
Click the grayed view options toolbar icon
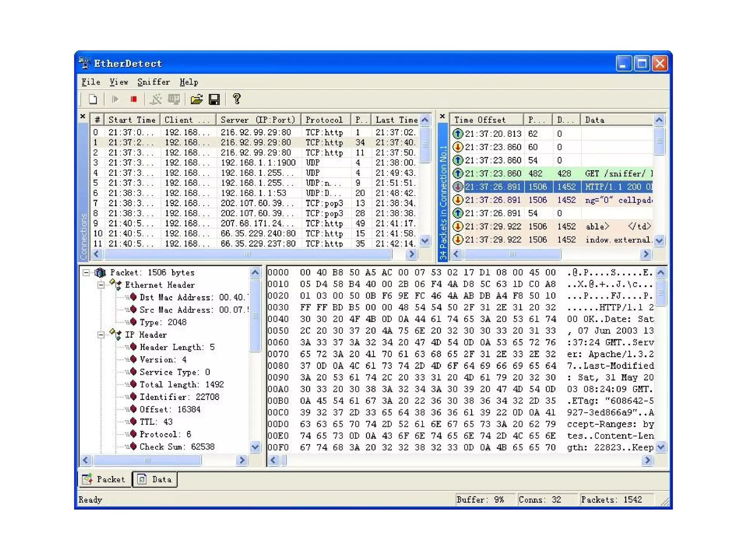point(174,99)
